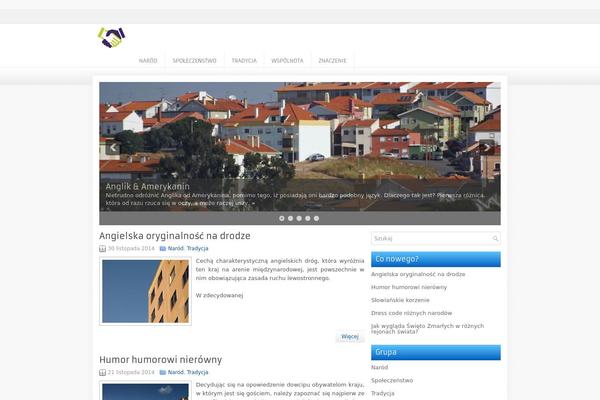The image size is (600, 400).
Task: Click the Grupa widget header
Action: [436, 353]
